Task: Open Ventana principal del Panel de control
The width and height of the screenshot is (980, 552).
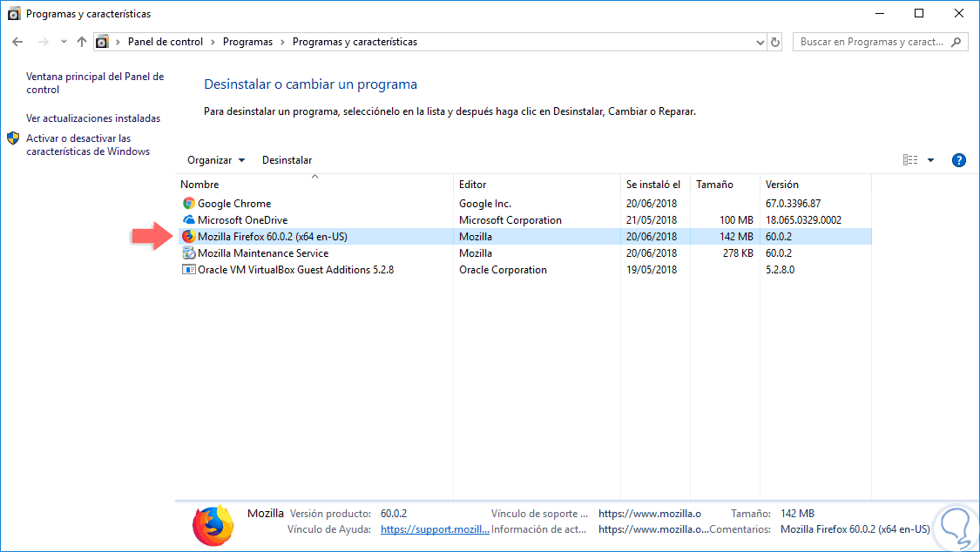Action: (x=95, y=83)
